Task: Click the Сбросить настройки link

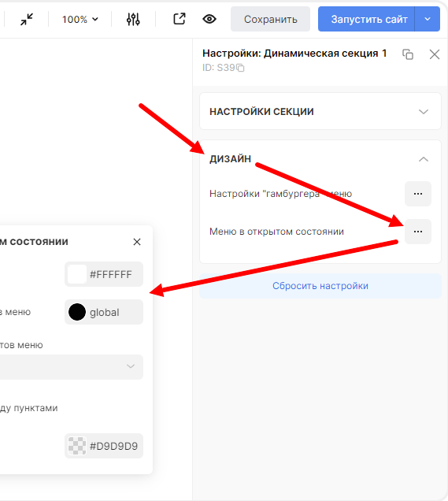Action: (320, 286)
